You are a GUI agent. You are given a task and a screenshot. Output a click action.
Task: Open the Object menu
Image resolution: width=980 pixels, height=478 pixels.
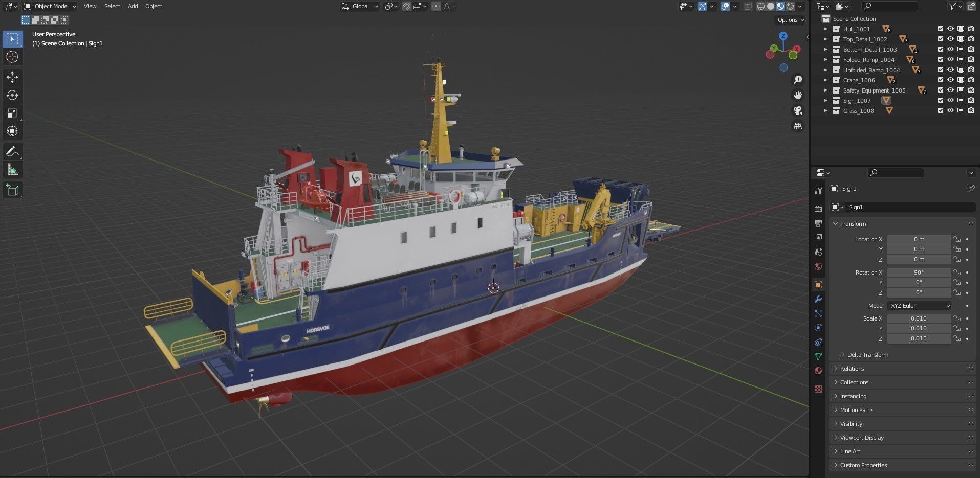coord(154,6)
